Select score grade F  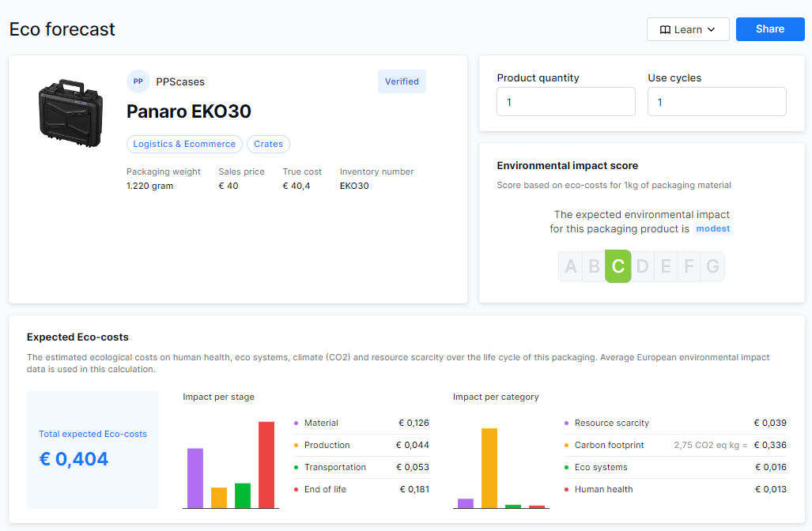point(689,266)
